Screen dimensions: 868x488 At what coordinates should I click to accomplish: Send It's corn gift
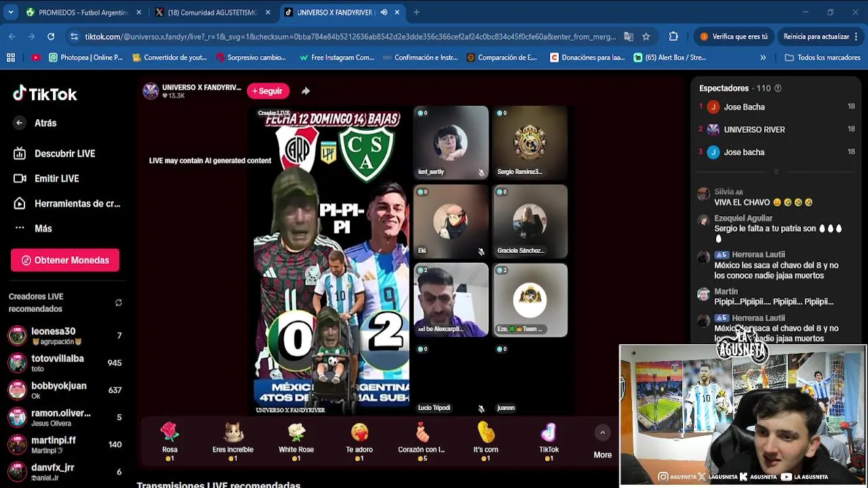[486, 441]
